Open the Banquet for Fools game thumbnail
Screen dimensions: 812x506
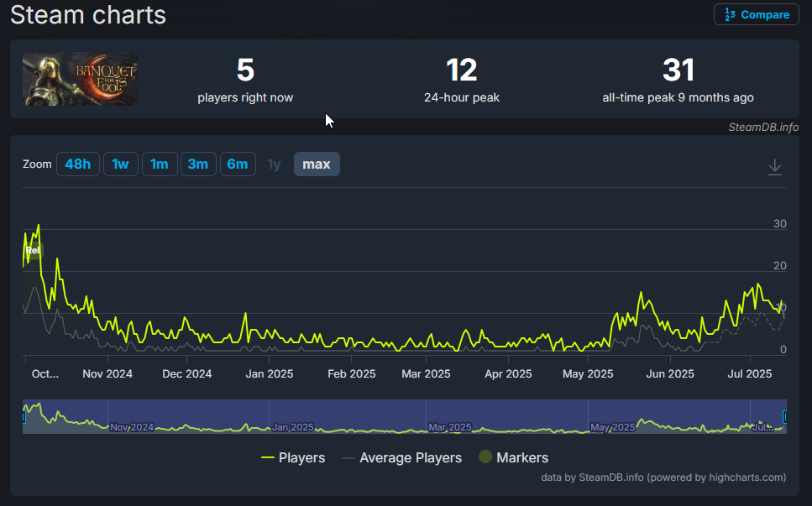81,79
